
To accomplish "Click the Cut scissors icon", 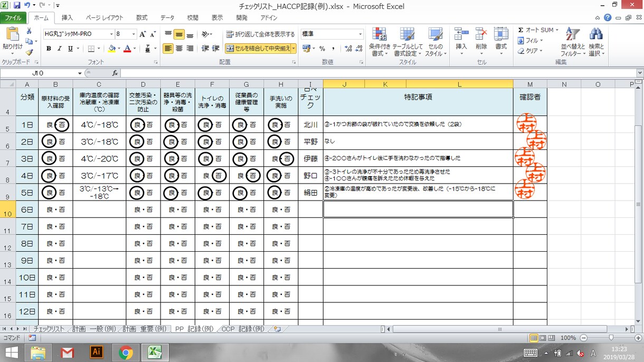I will pos(30,31).
